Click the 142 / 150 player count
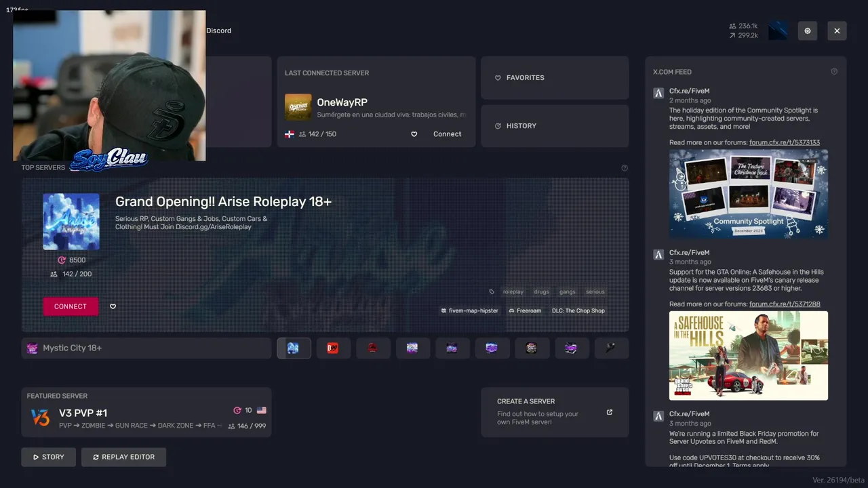This screenshot has width=868, height=488. coord(318,134)
